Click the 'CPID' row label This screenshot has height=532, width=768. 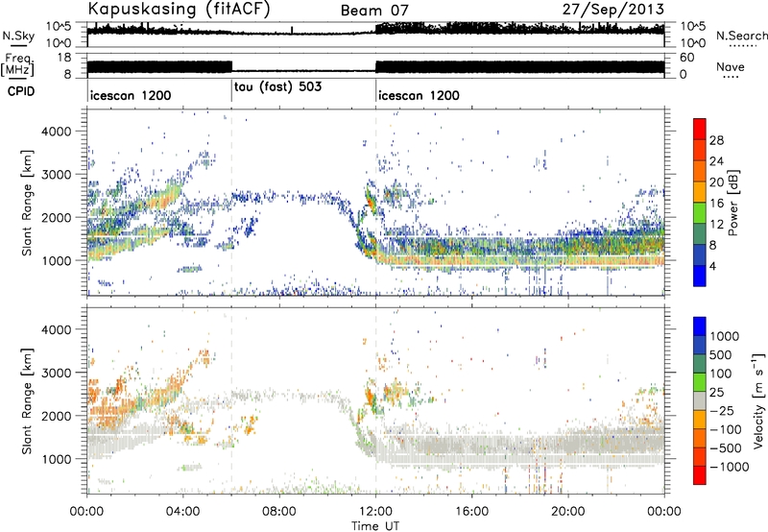[21, 91]
